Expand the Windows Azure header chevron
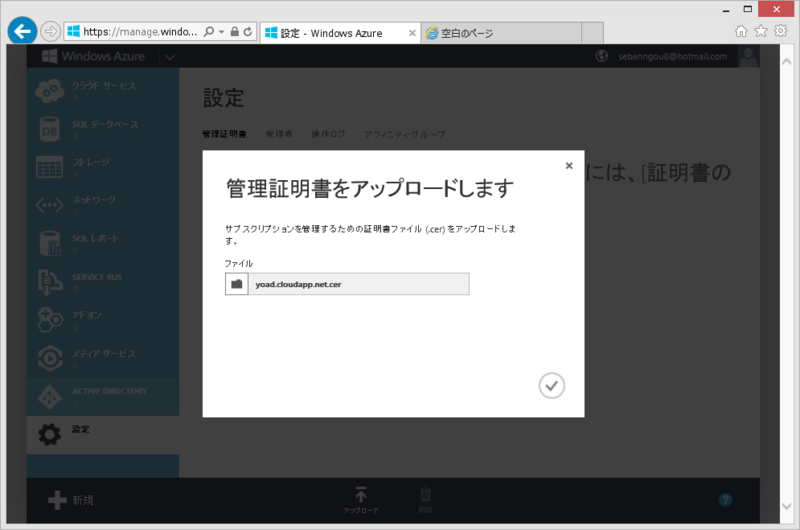The image size is (800, 530). 170,57
